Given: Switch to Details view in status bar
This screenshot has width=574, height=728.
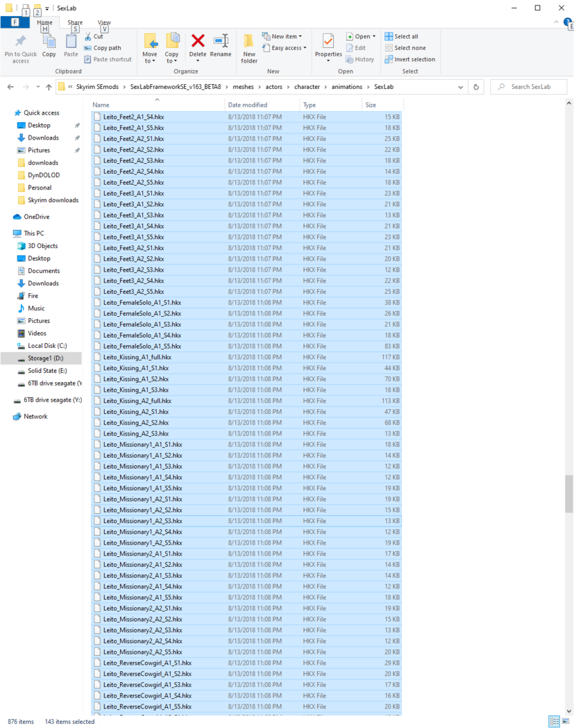Looking at the screenshot, I should pos(554,721).
